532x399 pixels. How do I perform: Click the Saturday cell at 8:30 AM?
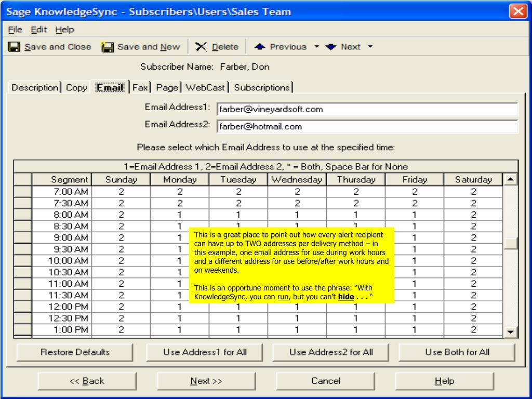(x=473, y=227)
